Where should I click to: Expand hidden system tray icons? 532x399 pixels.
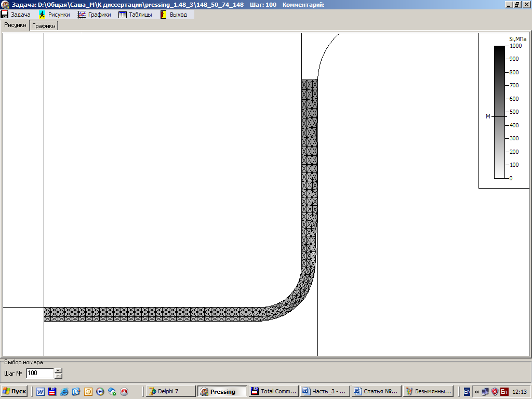click(476, 392)
